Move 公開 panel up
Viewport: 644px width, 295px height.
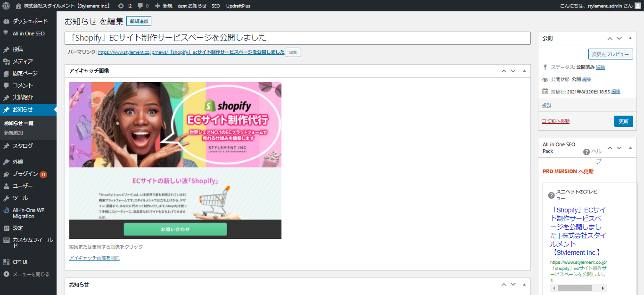(x=610, y=38)
